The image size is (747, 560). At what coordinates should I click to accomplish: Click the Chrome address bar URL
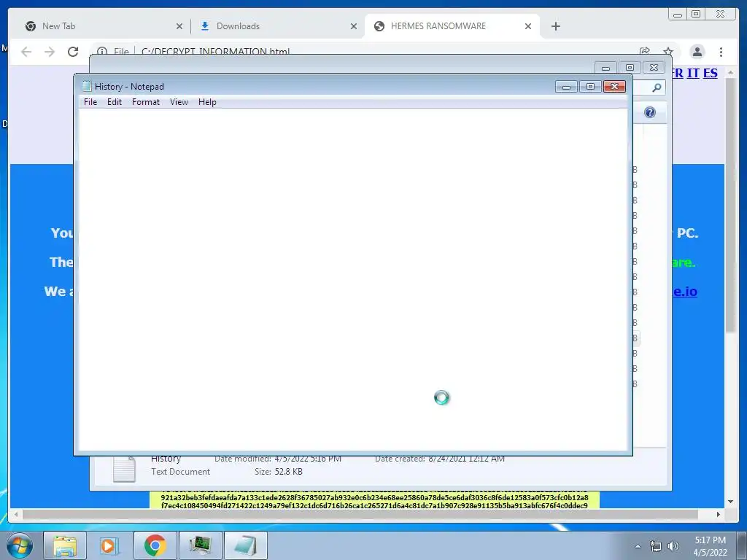click(x=215, y=51)
